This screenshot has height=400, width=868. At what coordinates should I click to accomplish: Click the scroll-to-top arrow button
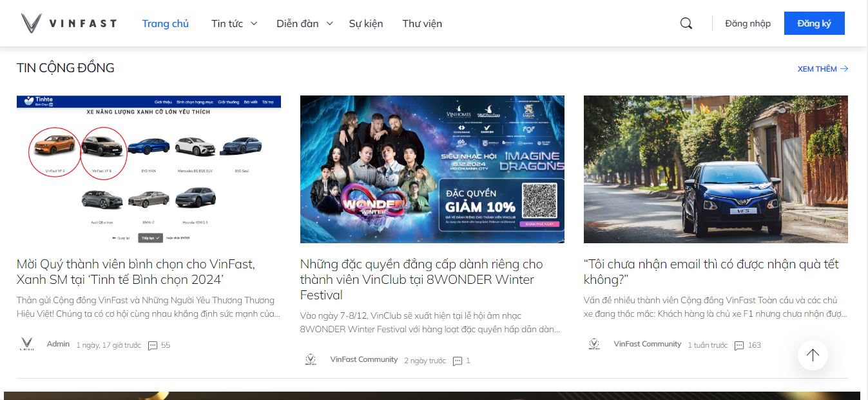(813, 355)
